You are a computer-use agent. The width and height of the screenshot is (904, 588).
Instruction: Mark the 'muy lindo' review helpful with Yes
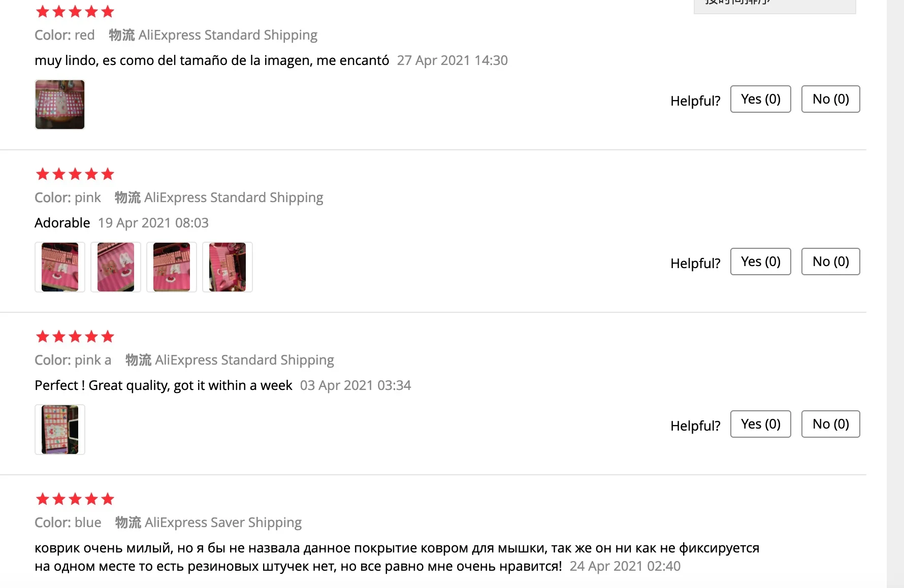[761, 99]
